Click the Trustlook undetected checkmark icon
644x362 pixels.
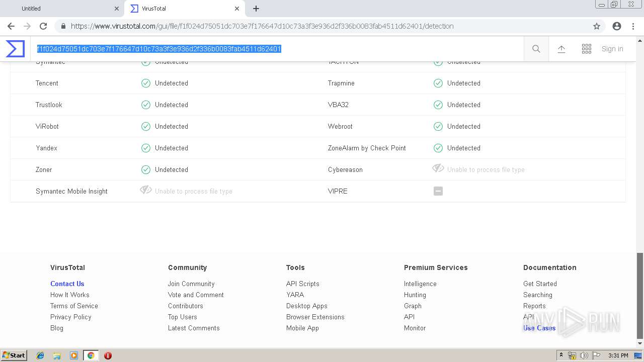click(146, 105)
